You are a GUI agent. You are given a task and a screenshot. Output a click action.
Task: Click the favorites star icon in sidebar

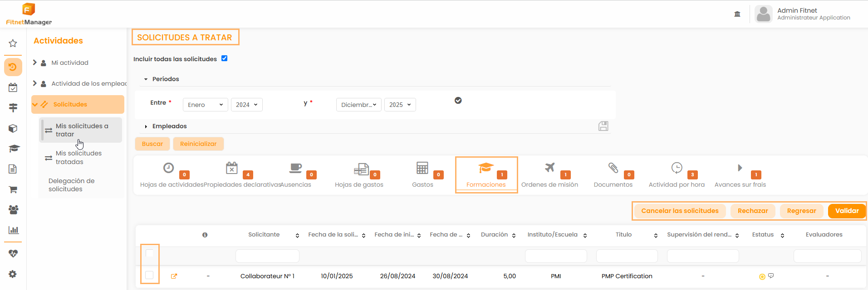tap(13, 43)
